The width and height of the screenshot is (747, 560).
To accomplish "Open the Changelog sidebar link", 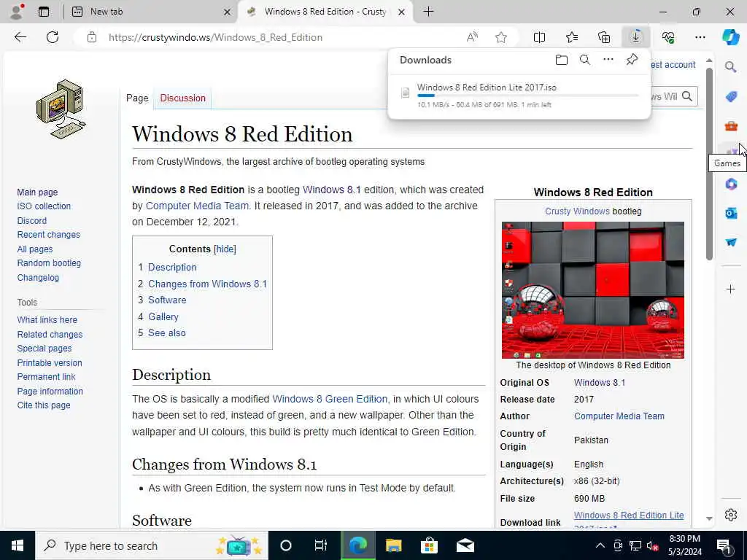I will tap(38, 278).
